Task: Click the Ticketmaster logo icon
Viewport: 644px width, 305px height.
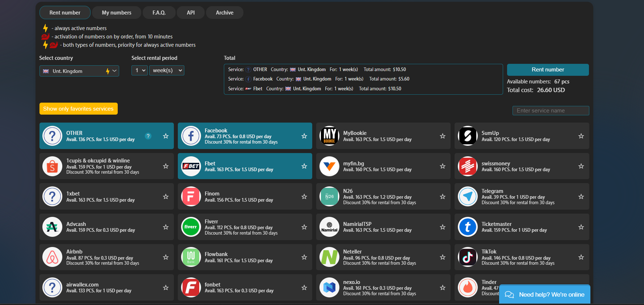Action: click(468, 227)
